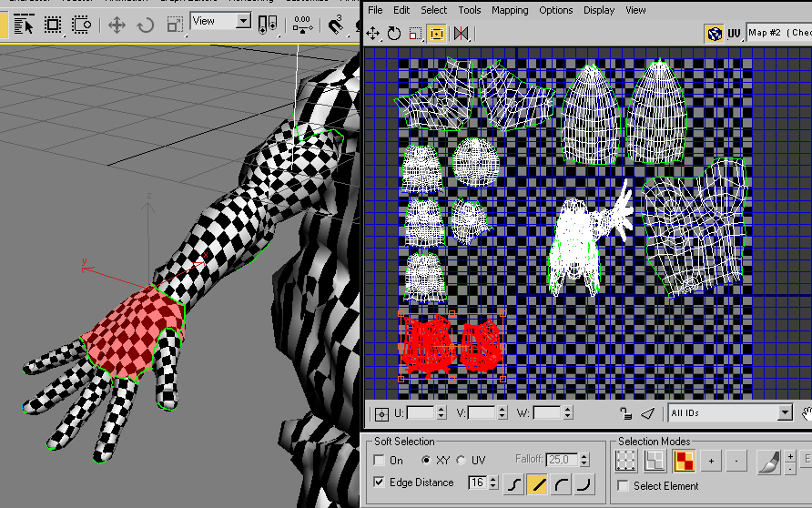Screen dimensions: 812x508
Task: Select the Slow Out falloff button
Action: pos(561,484)
